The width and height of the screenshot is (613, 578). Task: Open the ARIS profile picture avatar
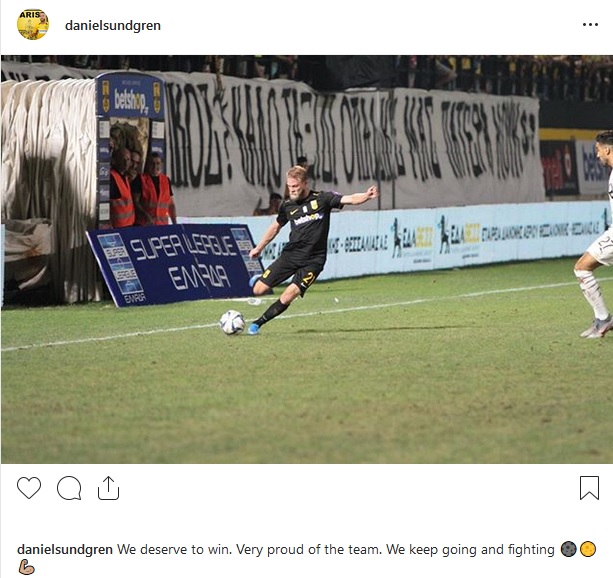pyautogui.click(x=33, y=25)
